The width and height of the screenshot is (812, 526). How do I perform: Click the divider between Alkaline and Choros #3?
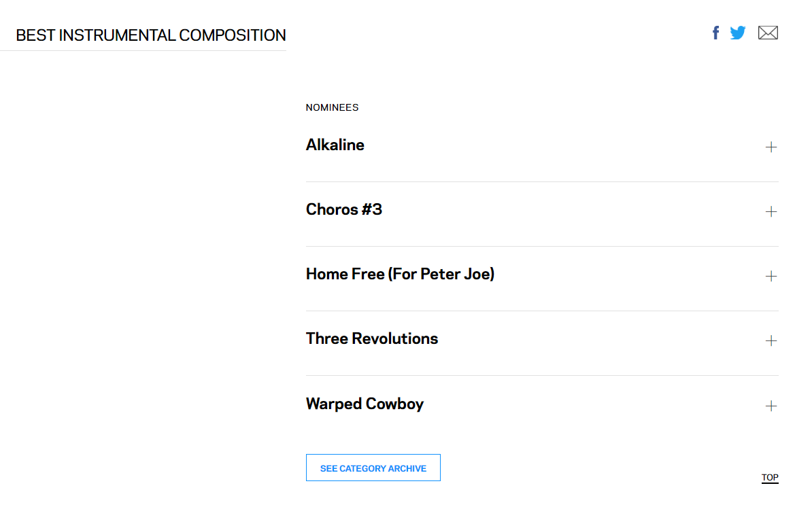click(542, 181)
